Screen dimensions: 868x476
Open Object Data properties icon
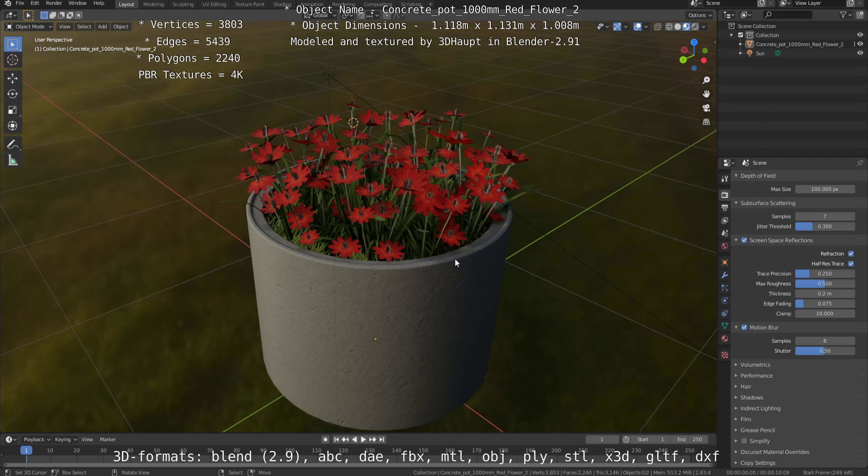tap(725, 326)
